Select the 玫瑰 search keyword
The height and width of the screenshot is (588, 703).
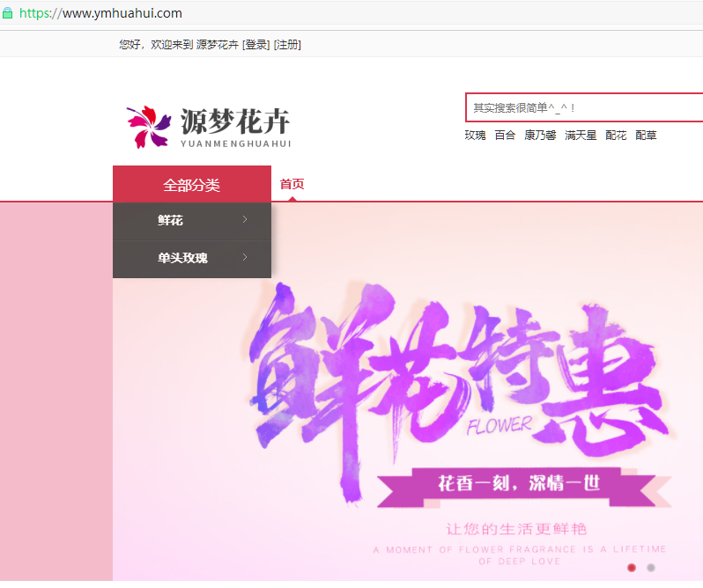(x=475, y=136)
